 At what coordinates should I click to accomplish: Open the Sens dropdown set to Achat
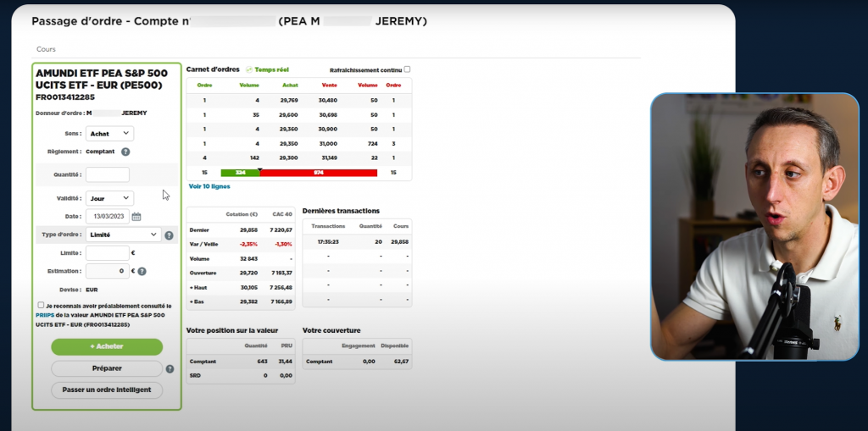(110, 134)
